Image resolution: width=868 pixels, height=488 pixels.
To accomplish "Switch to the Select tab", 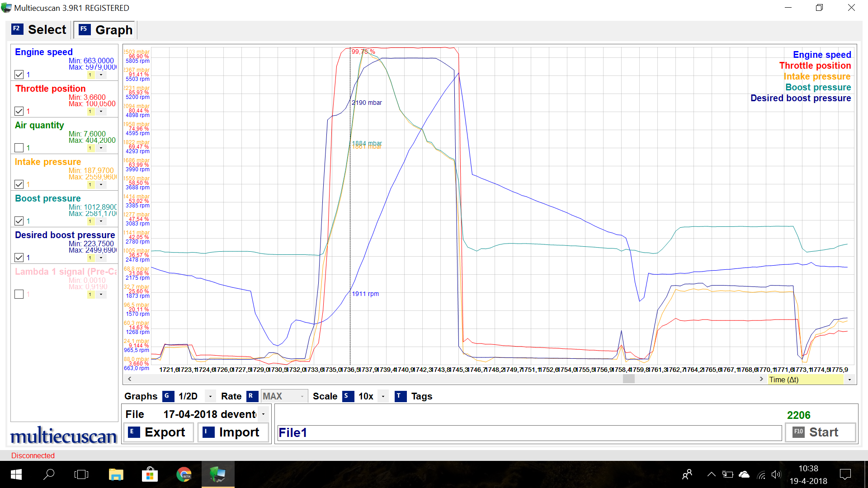I will [x=39, y=30].
